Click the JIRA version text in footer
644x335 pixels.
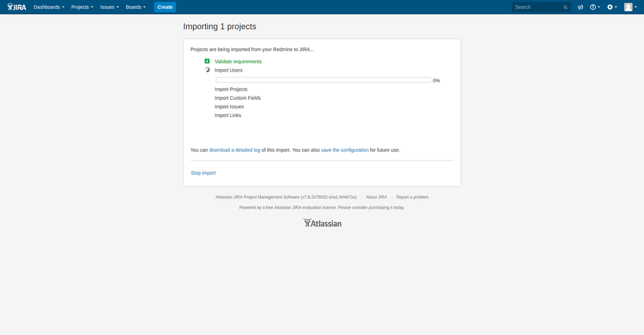pos(286,197)
